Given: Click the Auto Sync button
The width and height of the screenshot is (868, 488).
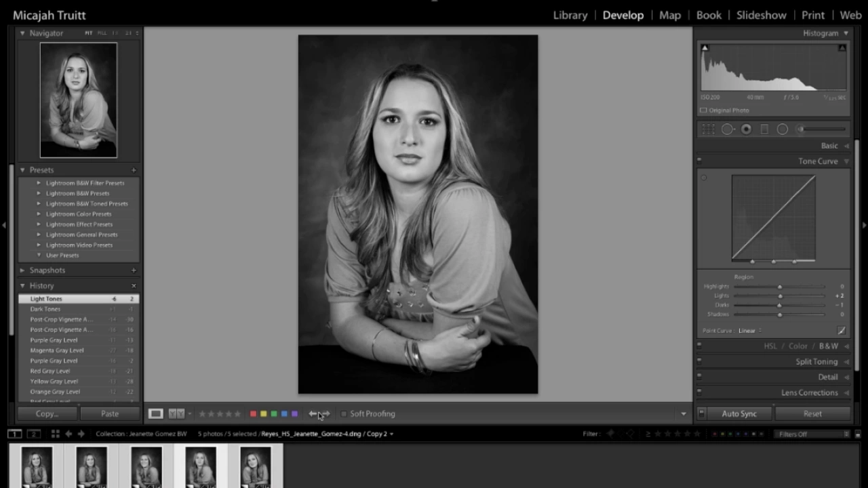Looking at the screenshot, I should coord(739,413).
